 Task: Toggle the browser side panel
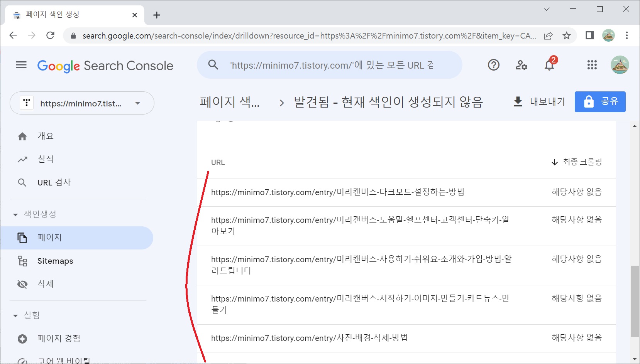click(589, 35)
